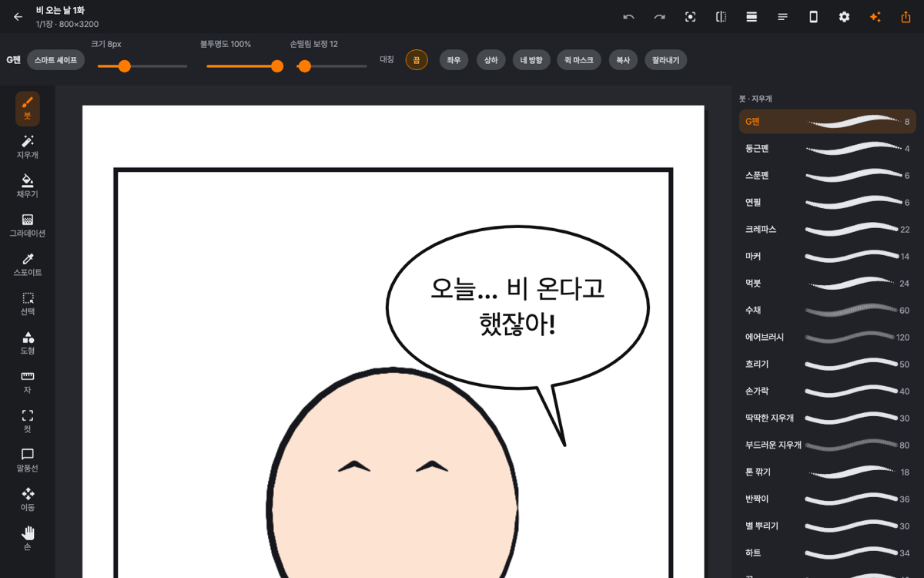
Task: Pick the 흐리기 blur brush
Action: [828, 365]
